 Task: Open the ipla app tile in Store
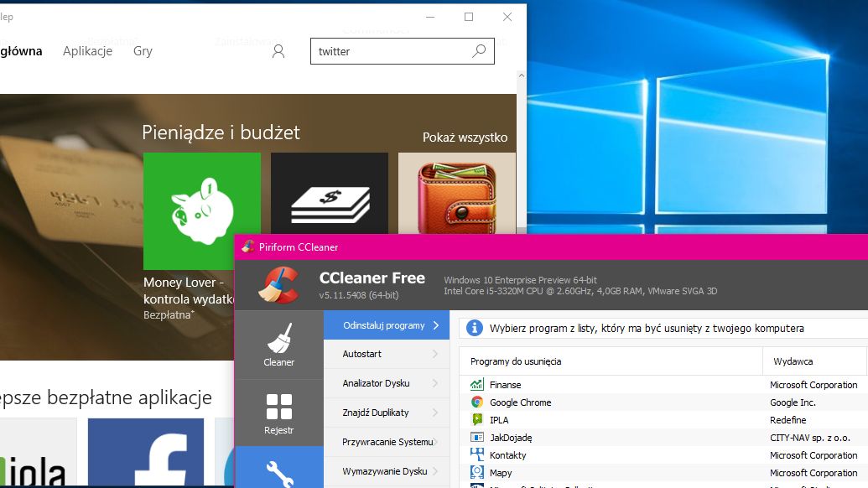click(39, 453)
